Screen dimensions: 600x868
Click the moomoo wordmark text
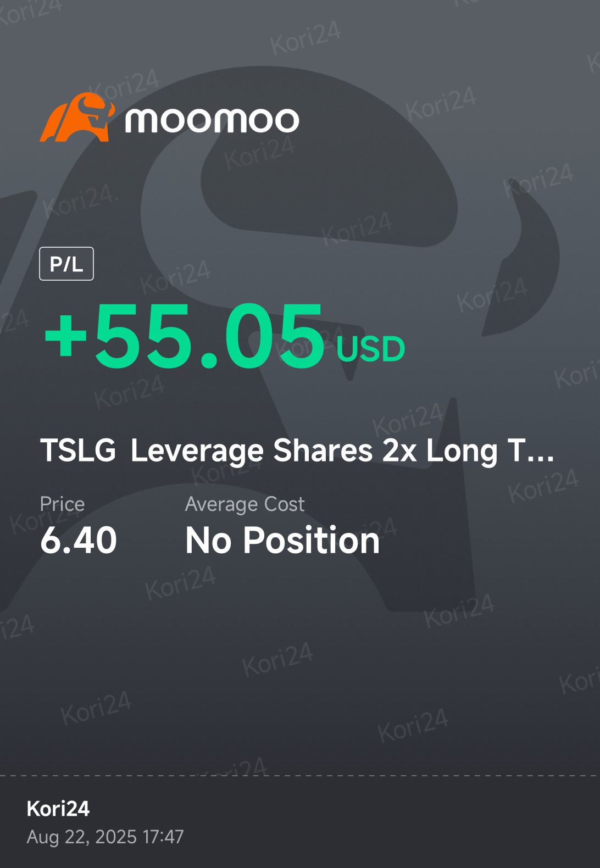(x=212, y=120)
